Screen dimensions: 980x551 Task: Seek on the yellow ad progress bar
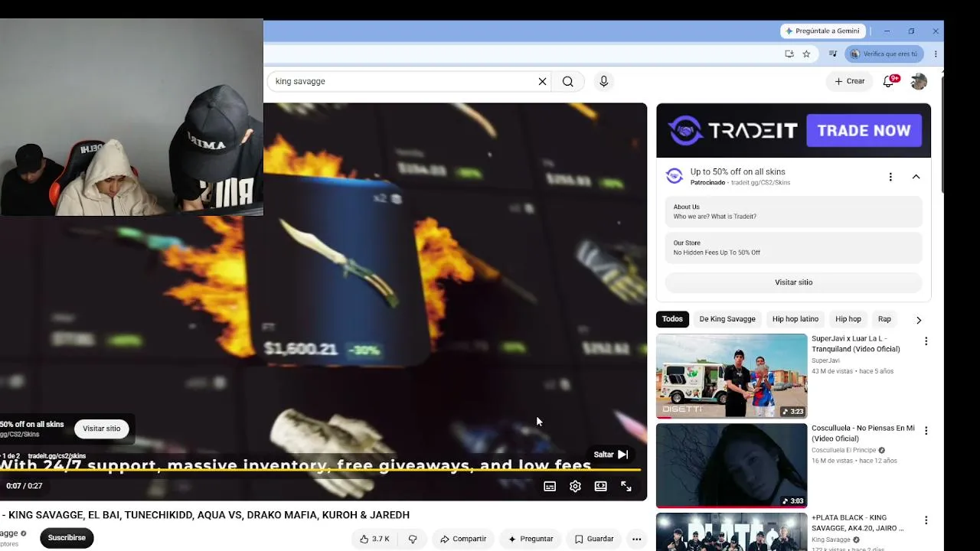click(x=320, y=470)
